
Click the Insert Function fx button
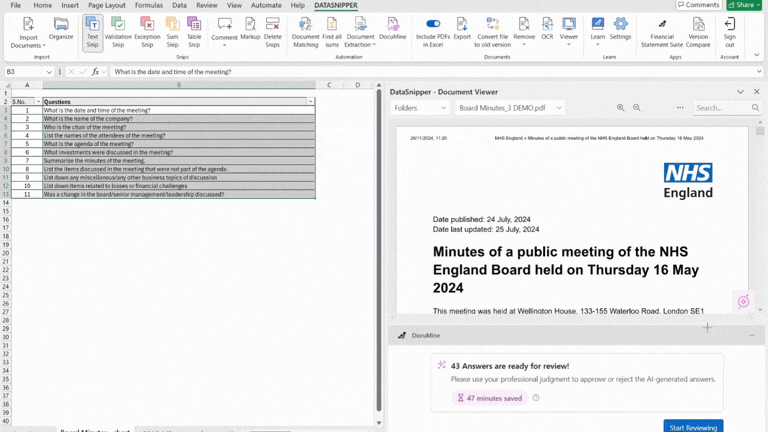[x=95, y=72]
